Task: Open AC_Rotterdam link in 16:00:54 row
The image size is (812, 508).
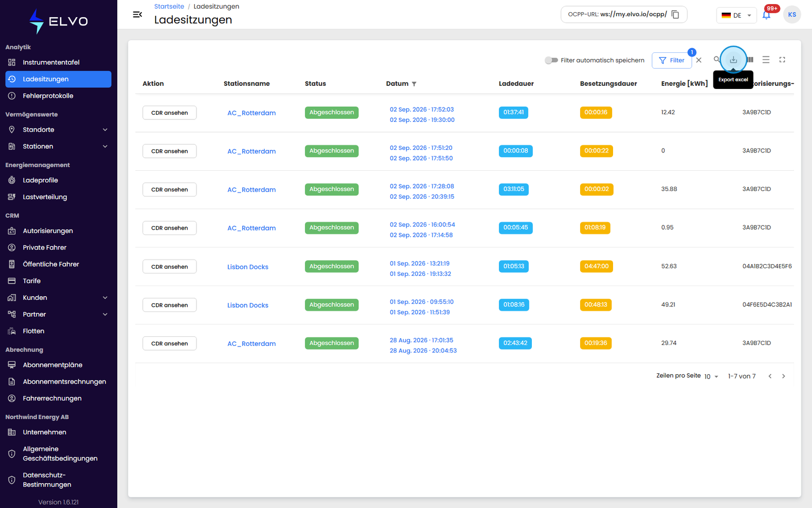Action: point(252,228)
